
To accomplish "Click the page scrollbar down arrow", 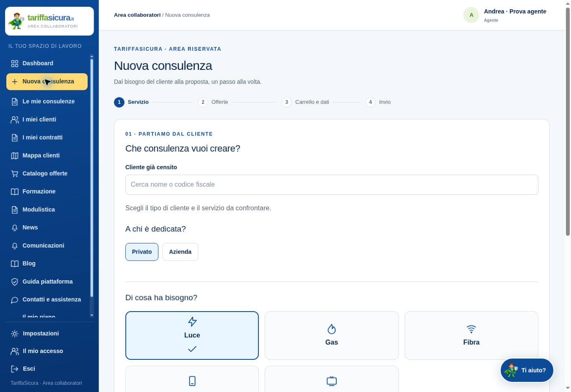I will click(x=568, y=388).
